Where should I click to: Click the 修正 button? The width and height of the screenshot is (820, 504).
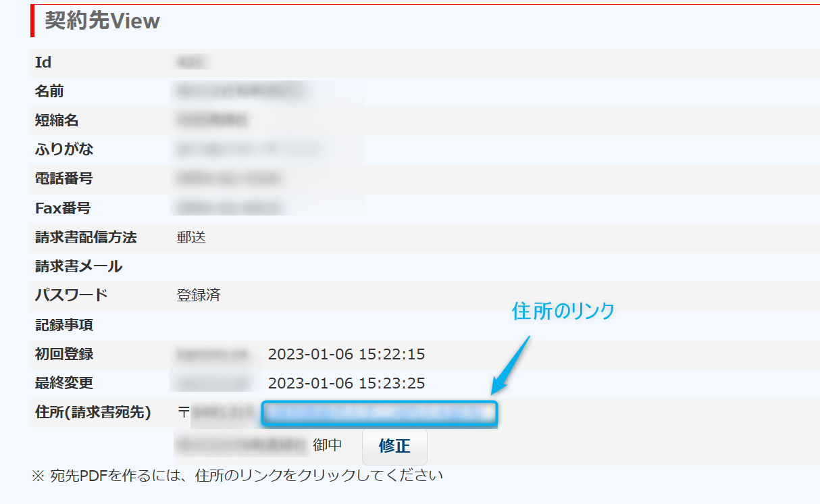point(394,446)
